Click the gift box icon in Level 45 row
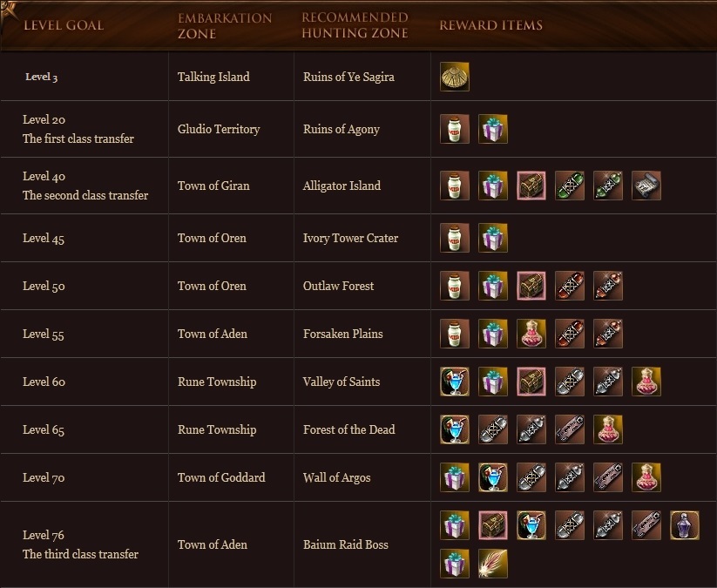This screenshot has width=717, height=588. 493,238
